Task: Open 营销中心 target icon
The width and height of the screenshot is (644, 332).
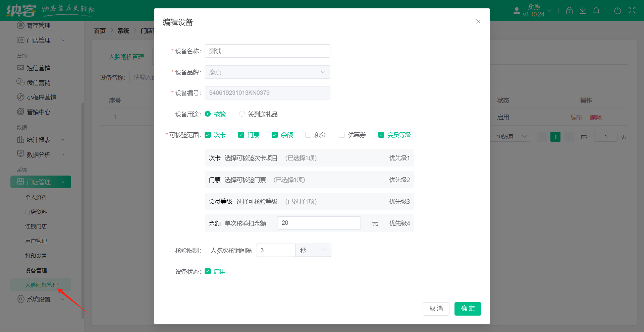Action: tap(21, 112)
